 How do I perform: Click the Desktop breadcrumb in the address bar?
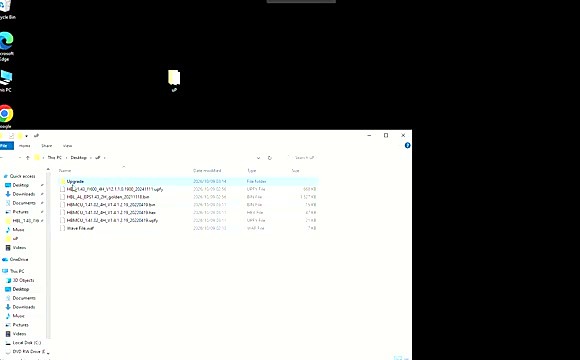78,158
